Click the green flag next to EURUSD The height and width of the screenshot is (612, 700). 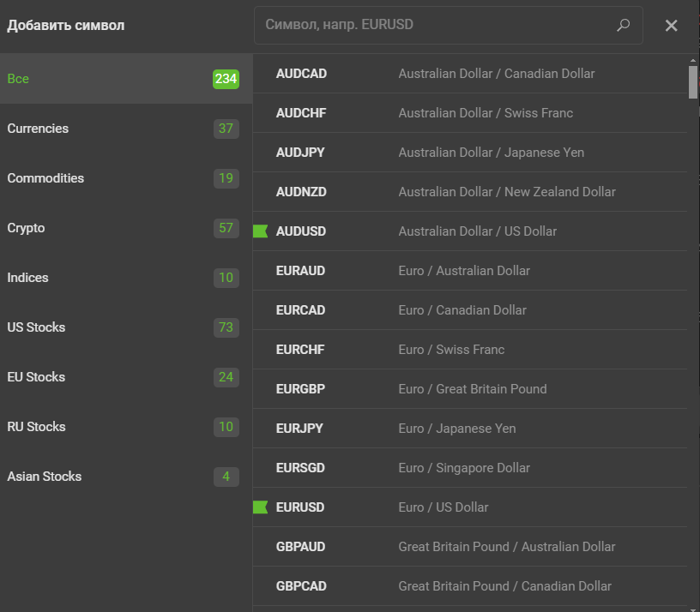[x=261, y=507]
